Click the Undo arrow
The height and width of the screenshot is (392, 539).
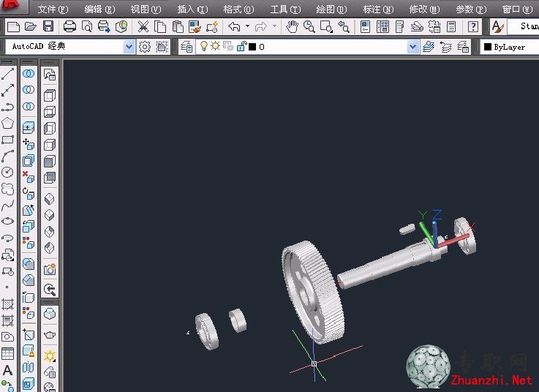tap(235, 26)
